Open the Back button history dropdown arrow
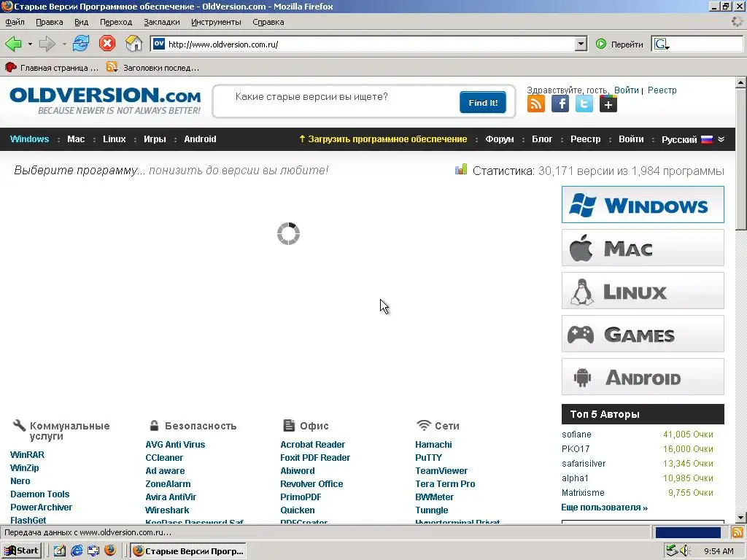Screen dimensions: 747x560 pyautogui.click(x=30, y=44)
